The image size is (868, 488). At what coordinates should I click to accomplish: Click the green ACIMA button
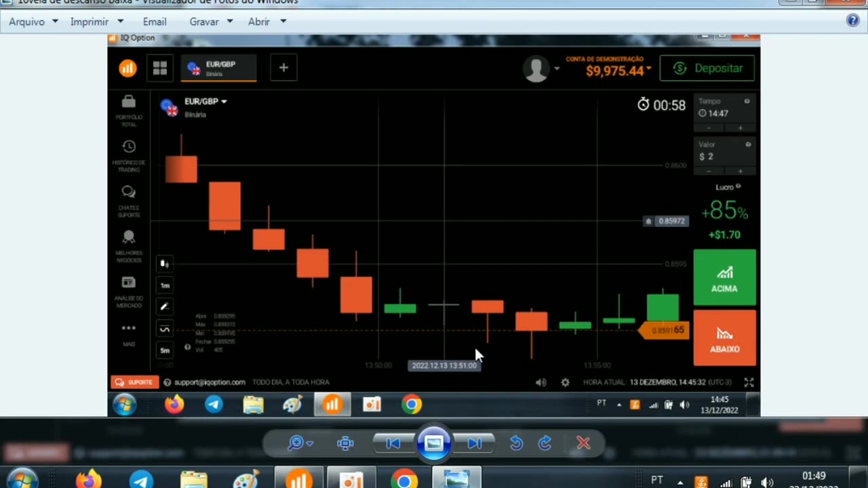(724, 277)
